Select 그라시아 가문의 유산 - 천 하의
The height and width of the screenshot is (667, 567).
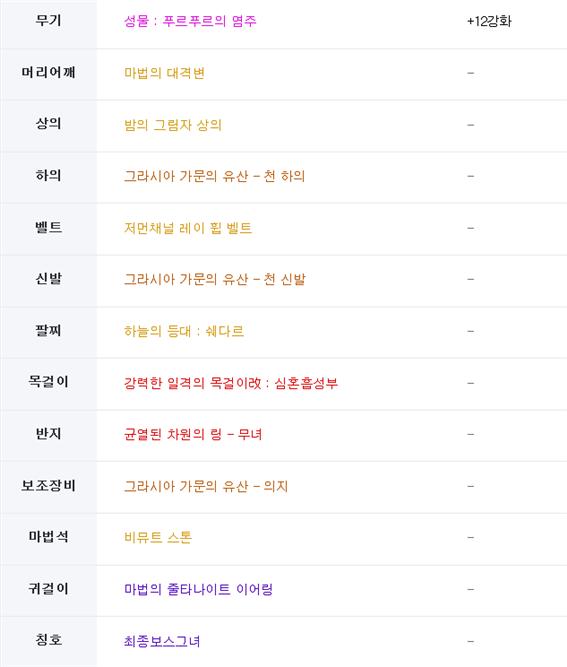point(214,176)
